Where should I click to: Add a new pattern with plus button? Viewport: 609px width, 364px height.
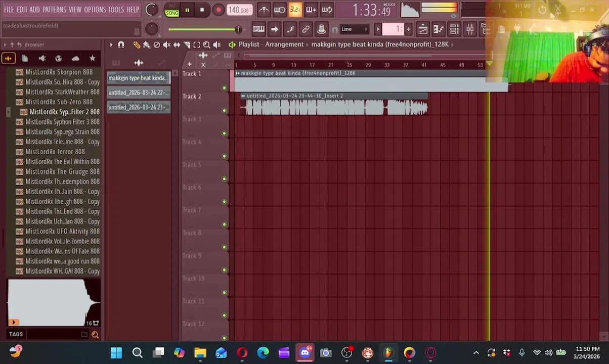[x=408, y=29]
